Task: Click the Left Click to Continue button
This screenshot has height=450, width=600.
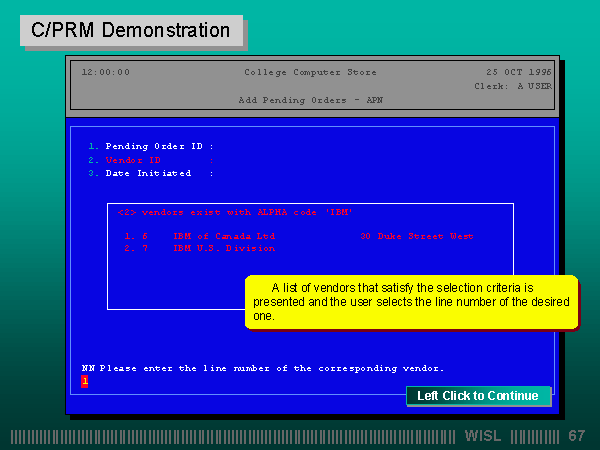Action: [x=478, y=396]
